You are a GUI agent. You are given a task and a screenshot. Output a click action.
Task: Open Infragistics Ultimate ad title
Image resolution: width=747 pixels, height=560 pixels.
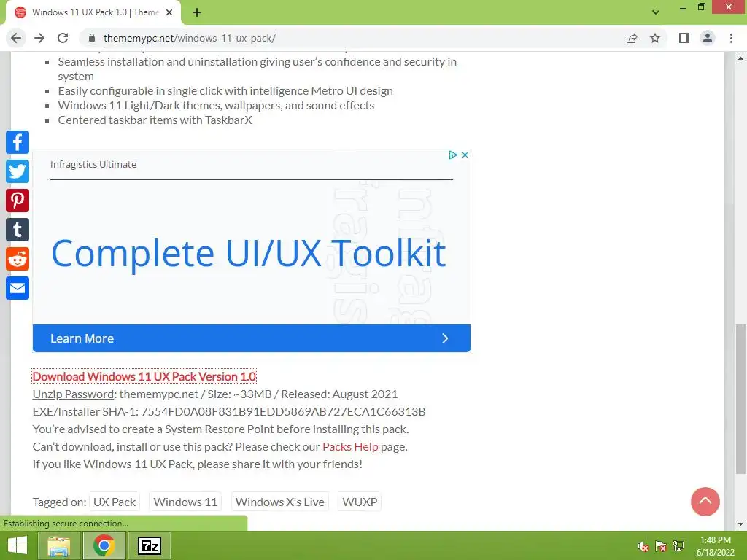pos(93,164)
